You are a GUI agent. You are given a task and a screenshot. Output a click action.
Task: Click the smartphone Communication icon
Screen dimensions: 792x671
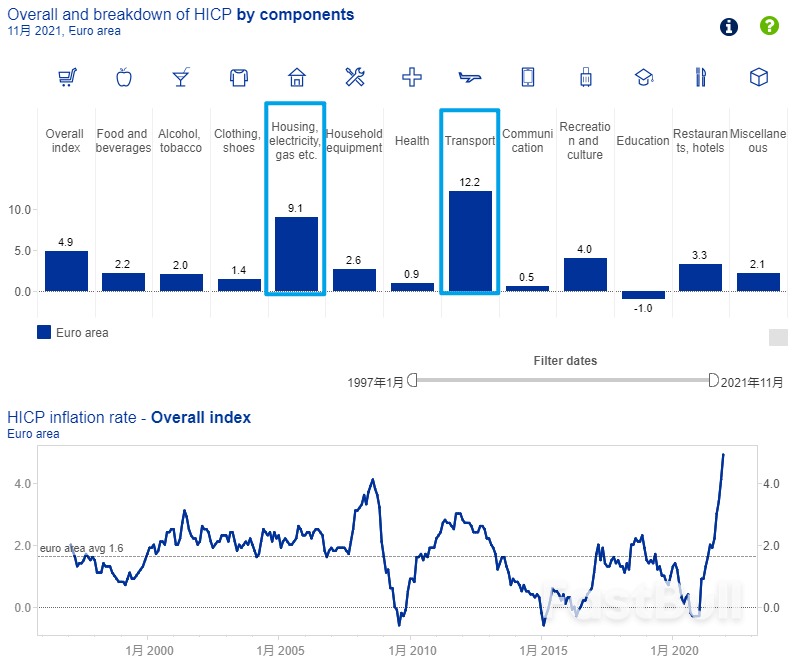pyautogui.click(x=527, y=77)
